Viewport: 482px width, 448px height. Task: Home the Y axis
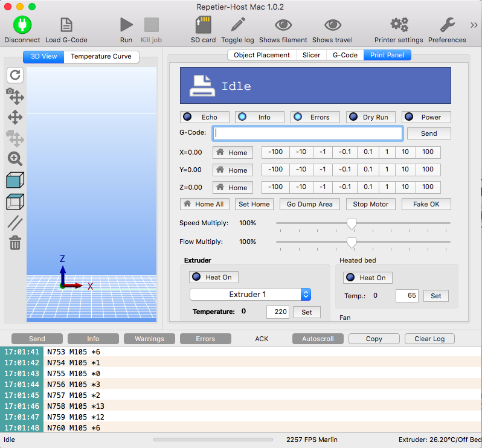(233, 170)
